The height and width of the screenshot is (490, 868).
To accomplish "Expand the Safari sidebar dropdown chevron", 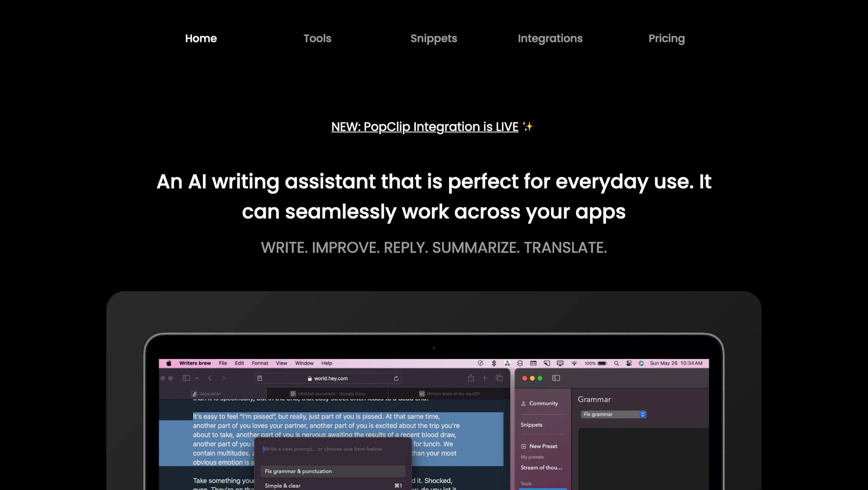I will pos(197,378).
